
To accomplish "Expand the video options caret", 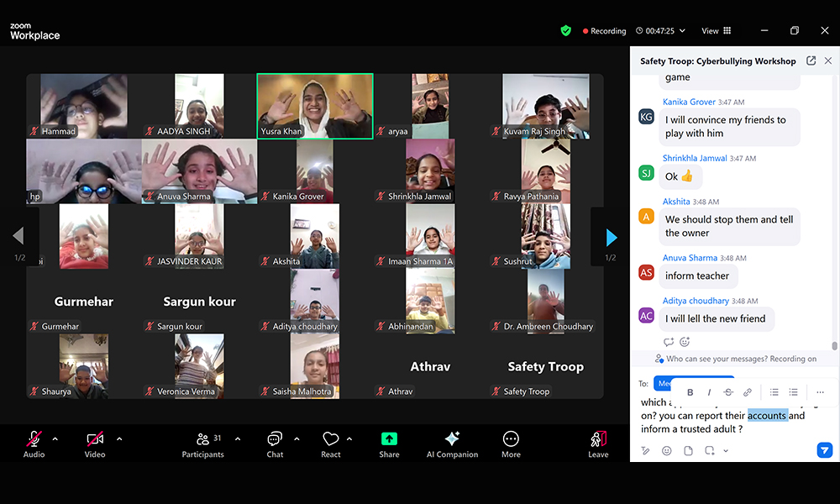I will (x=119, y=439).
